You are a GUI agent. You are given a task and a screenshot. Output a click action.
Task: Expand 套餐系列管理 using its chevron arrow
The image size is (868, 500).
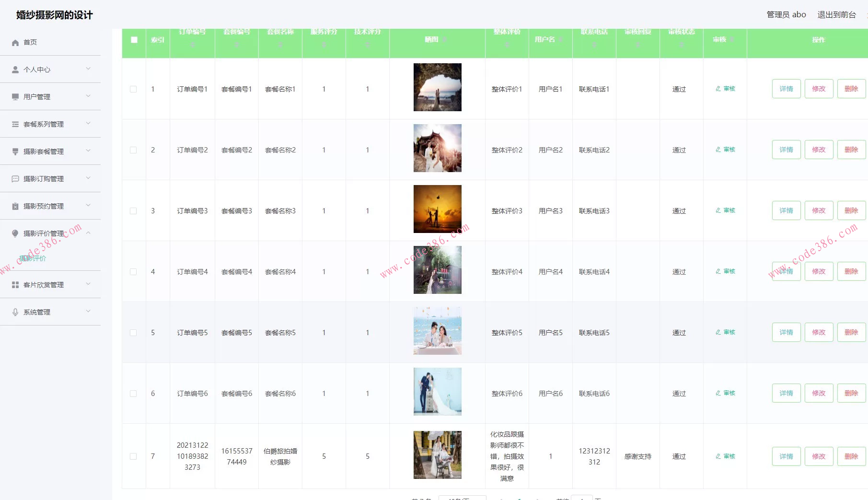tap(88, 124)
